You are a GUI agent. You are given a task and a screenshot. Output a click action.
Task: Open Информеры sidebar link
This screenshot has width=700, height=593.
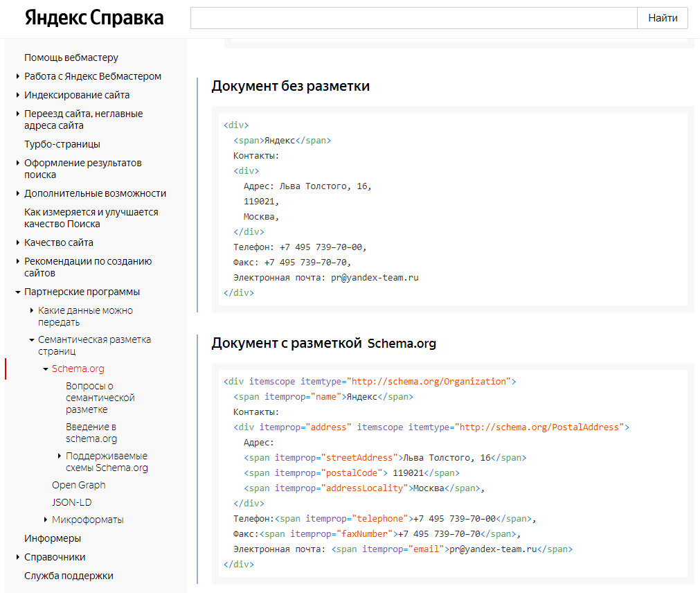point(53,538)
